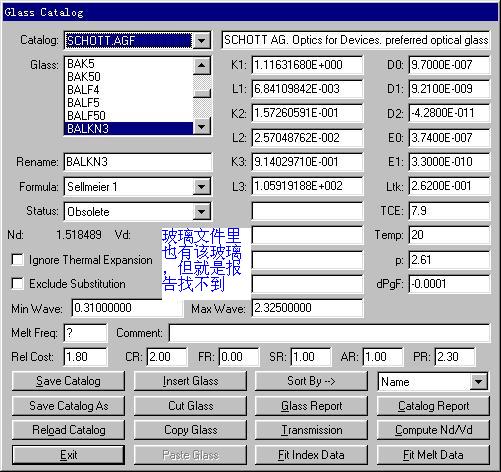Screen dimensions: 501x472
Task: Click the E1 value field
Action: pos(450,162)
